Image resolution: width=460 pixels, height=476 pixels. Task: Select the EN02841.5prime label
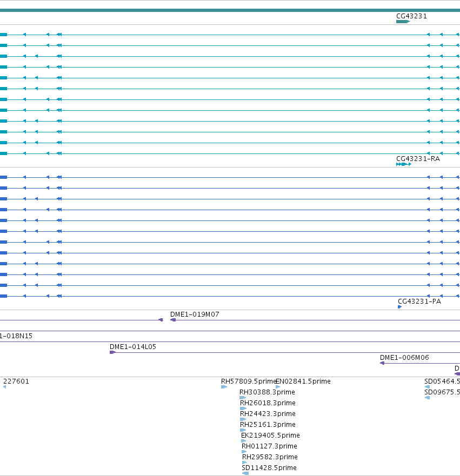[303, 381]
